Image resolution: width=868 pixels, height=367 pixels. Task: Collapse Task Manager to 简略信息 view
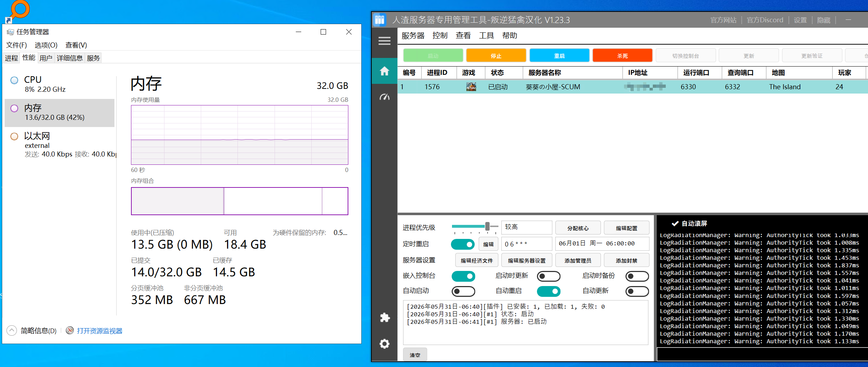32,330
